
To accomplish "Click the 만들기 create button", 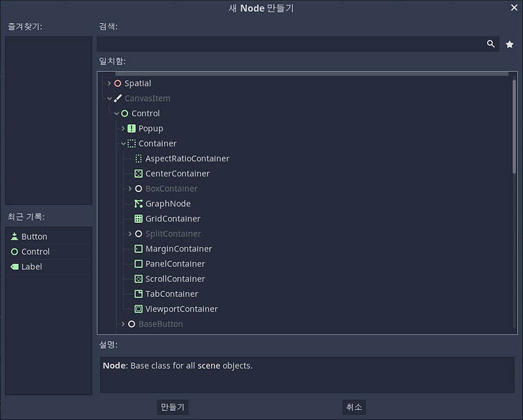I will pyautogui.click(x=173, y=406).
